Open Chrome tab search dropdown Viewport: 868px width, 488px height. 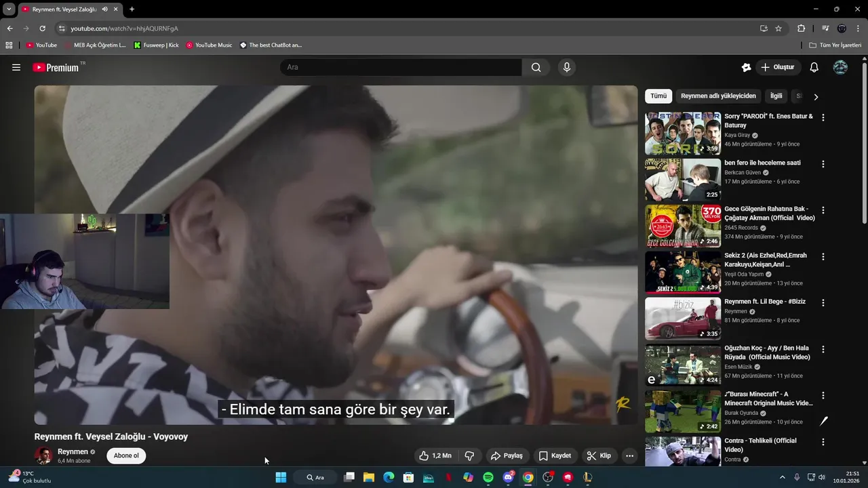click(9, 9)
